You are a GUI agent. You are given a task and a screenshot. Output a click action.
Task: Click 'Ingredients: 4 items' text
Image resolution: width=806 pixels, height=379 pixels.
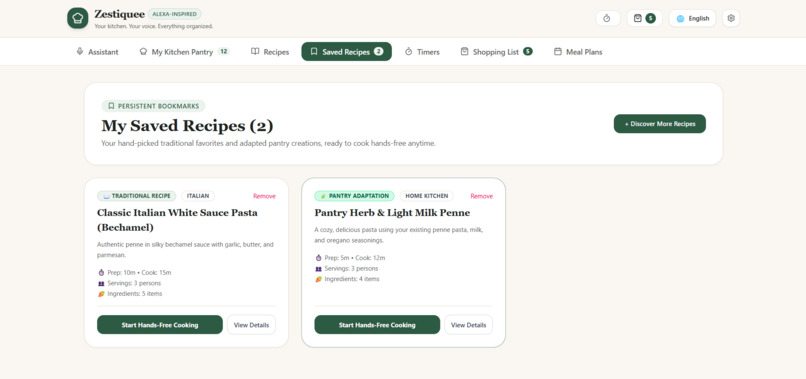[x=352, y=279]
